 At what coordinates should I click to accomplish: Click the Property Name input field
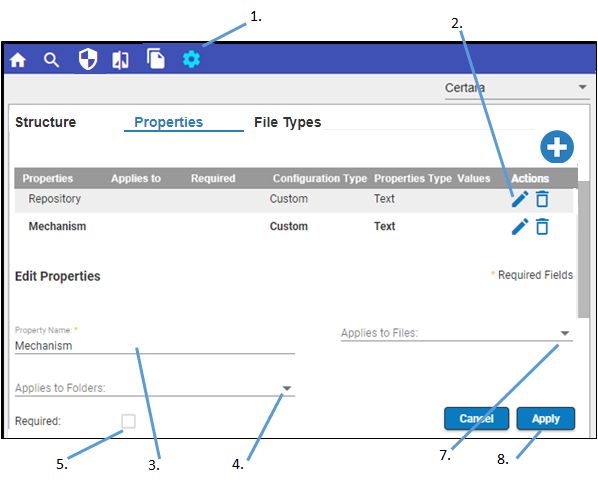155,346
